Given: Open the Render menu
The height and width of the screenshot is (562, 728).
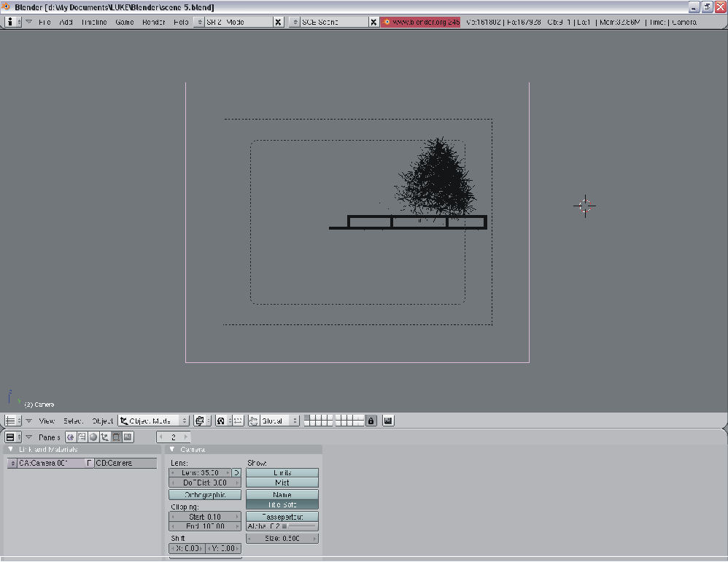Looking at the screenshot, I should click(154, 22).
